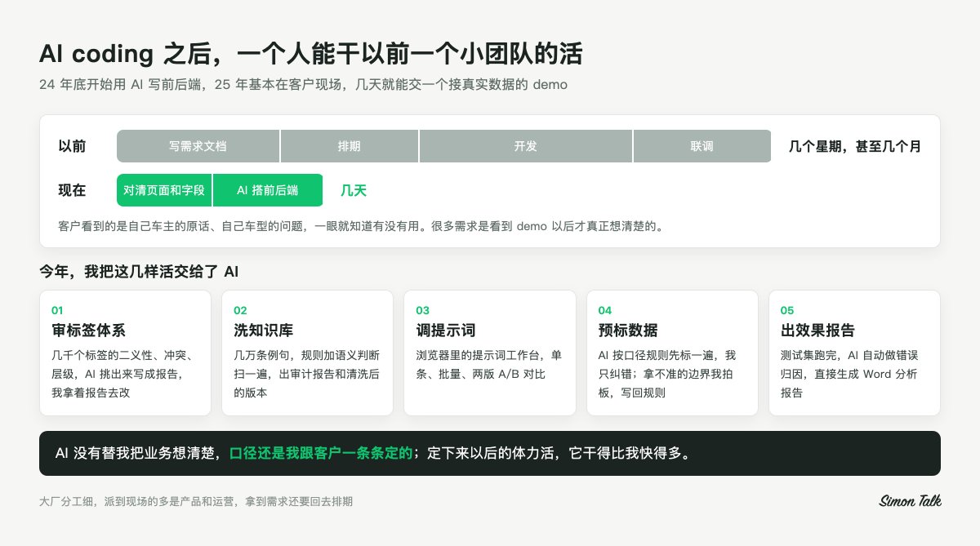Screen dimensions: 980x546
Task: Click the headline 'AI coding 之后' title
Action: 310,54
